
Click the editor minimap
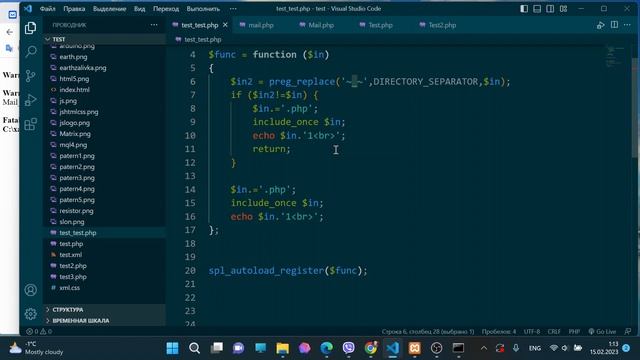point(614,56)
